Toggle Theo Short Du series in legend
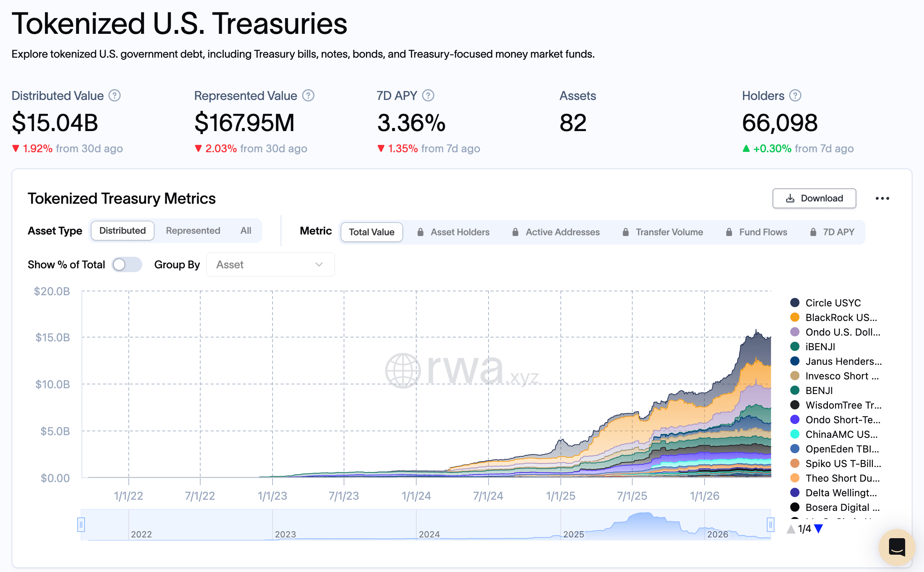Image resolution: width=924 pixels, height=572 pixels. [x=835, y=478]
